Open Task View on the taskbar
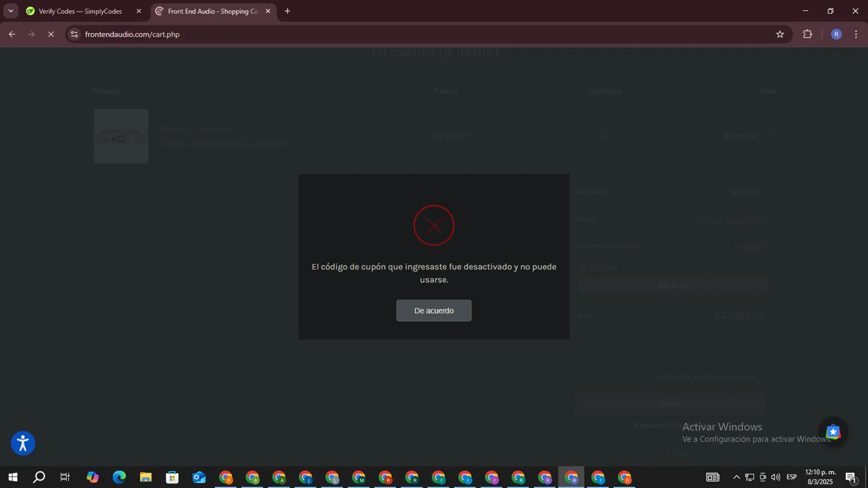The width and height of the screenshot is (868, 488). point(65,478)
